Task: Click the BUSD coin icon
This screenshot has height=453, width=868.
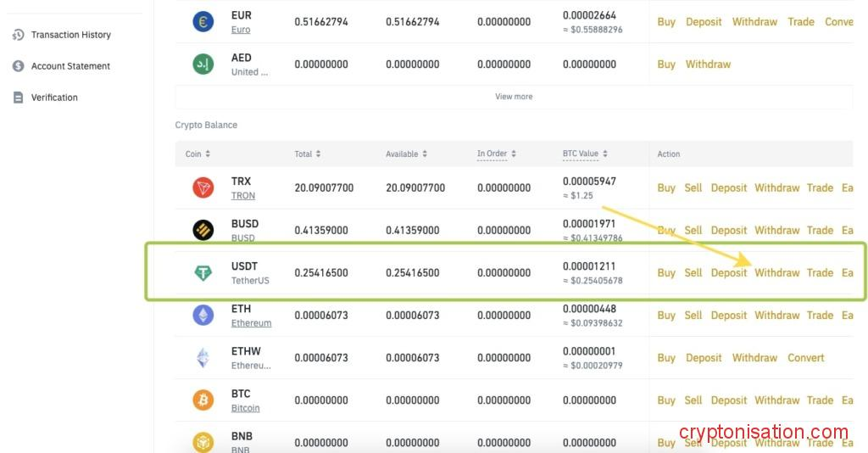Action: point(203,230)
